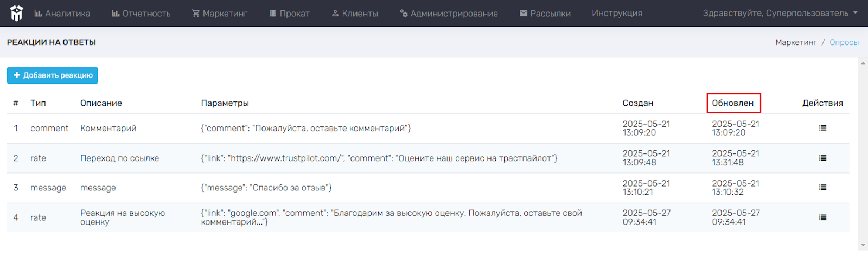Click scrollbar down arrow on the right edge
This screenshot has height=256, width=868.
tap(863, 246)
